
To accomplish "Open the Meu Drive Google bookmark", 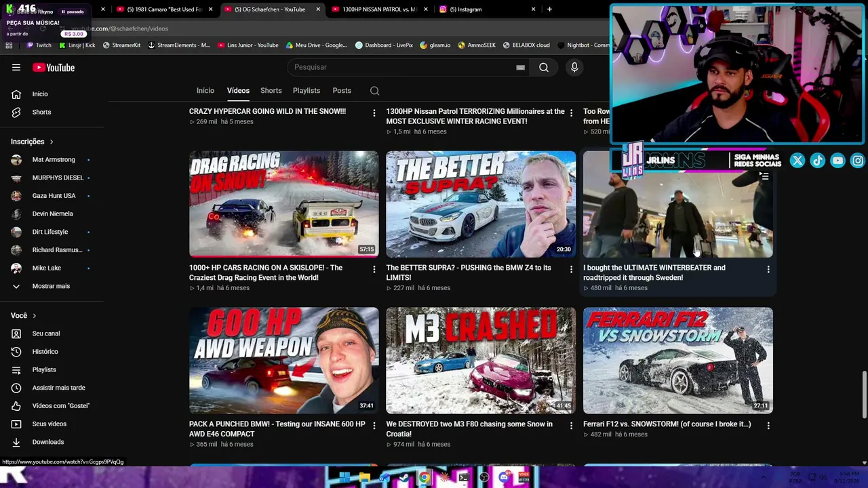I will point(317,45).
